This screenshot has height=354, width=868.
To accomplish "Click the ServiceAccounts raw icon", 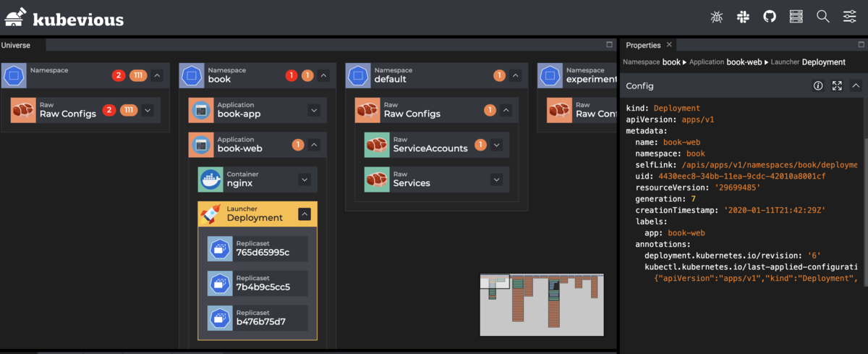I will (376, 145).
